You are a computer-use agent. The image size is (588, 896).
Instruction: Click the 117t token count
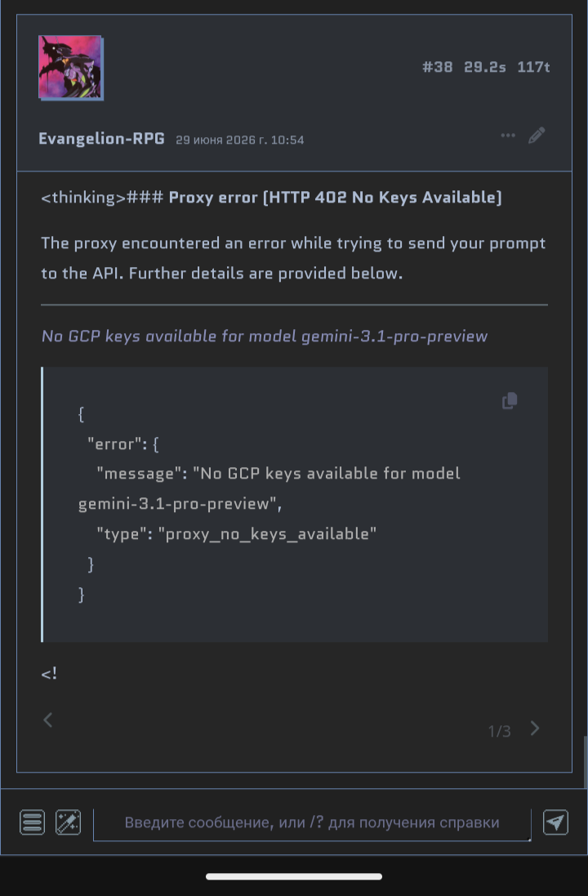pyautogui.click(x=534, y=68)
